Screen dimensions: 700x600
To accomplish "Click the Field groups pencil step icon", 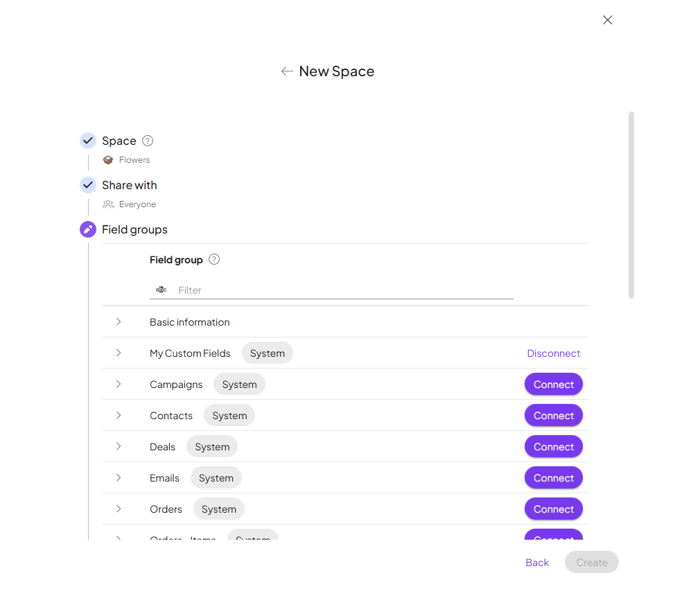I will click(x=88, y=229).
